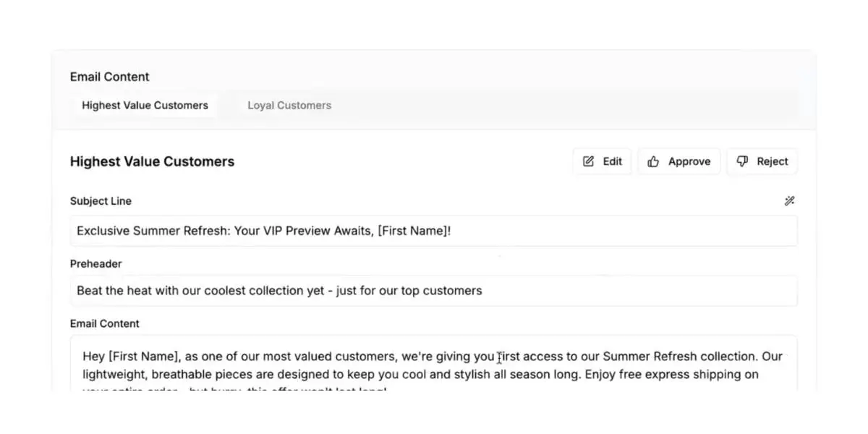
Task: Click the Email Content label above body
Action: click(105, 323)
